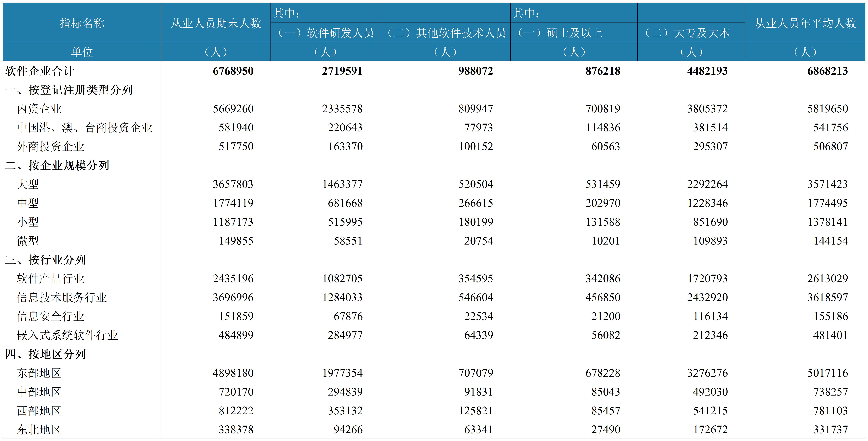Click the 从业人员年平均人数 header
868x441 pixels.
[805, 23]
